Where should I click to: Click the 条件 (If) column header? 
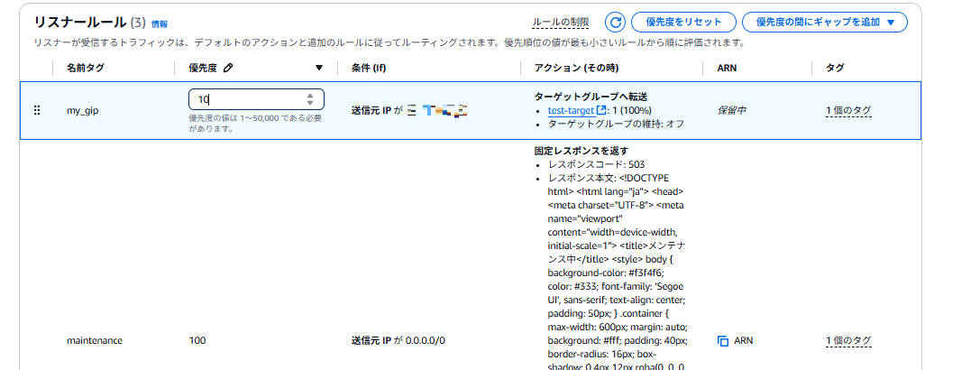(369, 69)
